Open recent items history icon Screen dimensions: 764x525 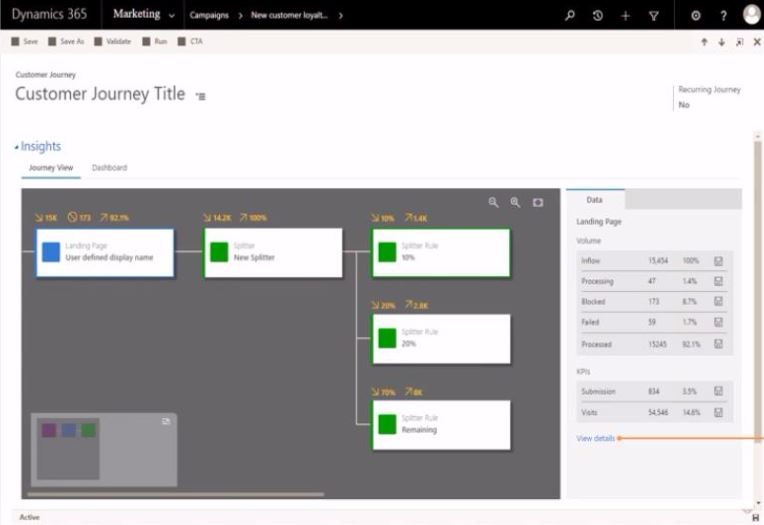(598, 15)
